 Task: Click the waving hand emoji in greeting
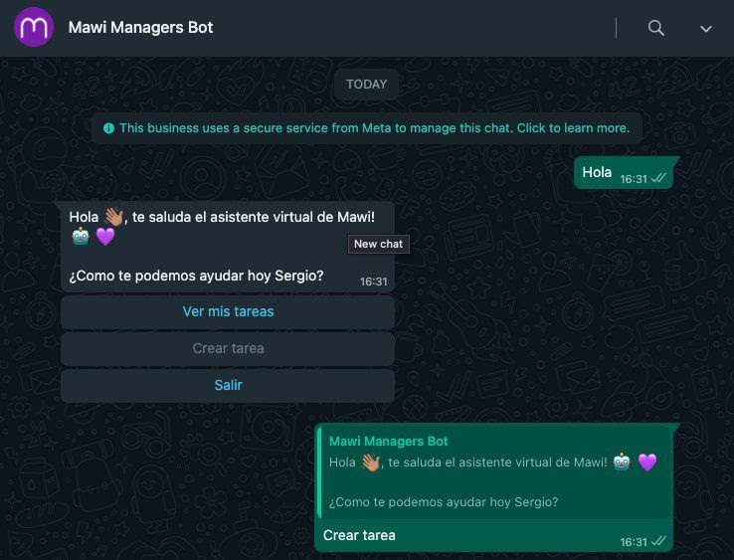[113, 217]
